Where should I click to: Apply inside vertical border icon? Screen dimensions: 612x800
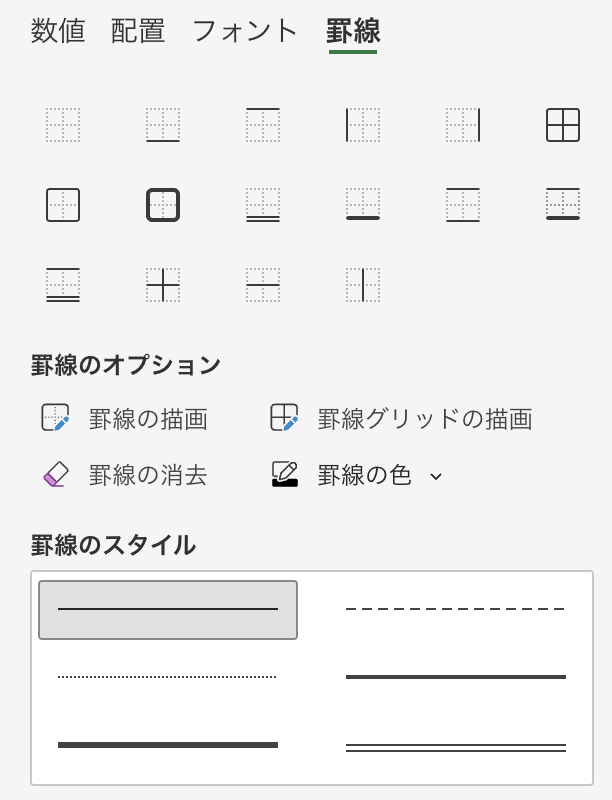(363, 285)
